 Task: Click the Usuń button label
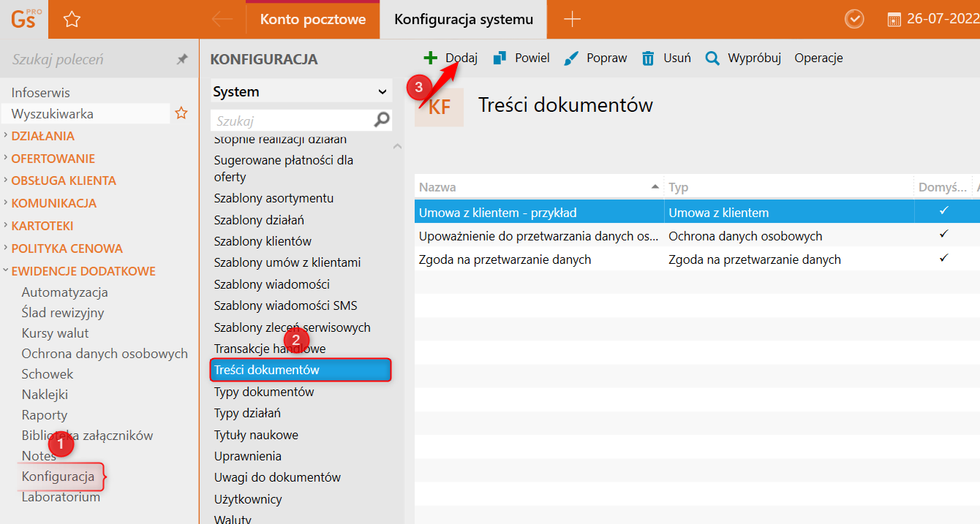[677, 58]
